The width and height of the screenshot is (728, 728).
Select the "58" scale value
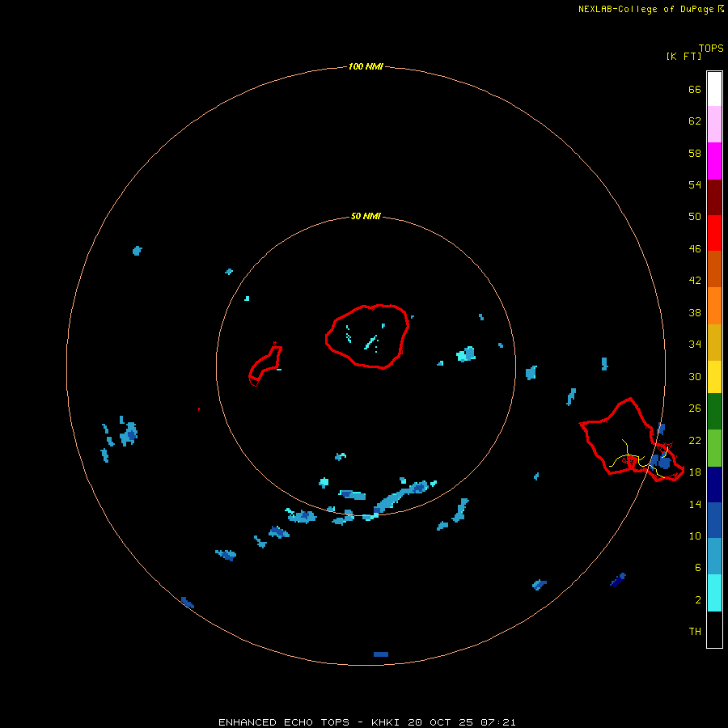click(695, 153)
